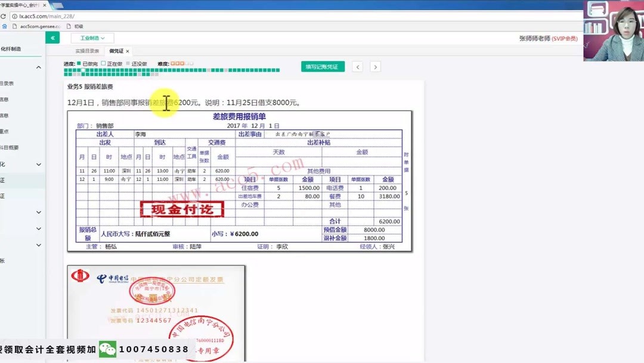Switch to the 实操目录表 tab

coord(86,51)
